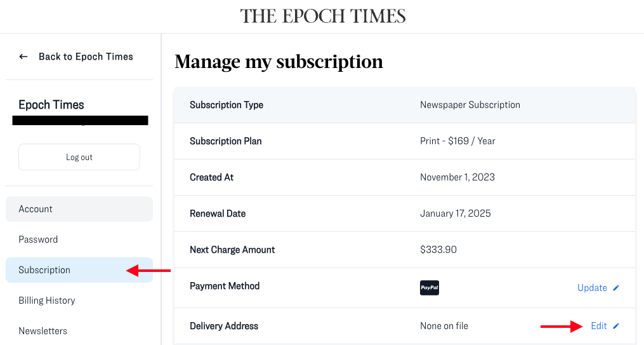This screenshot has width=644, height=345.
Task: Select the Newspaper Subscription type text
Action: [470, 105]
